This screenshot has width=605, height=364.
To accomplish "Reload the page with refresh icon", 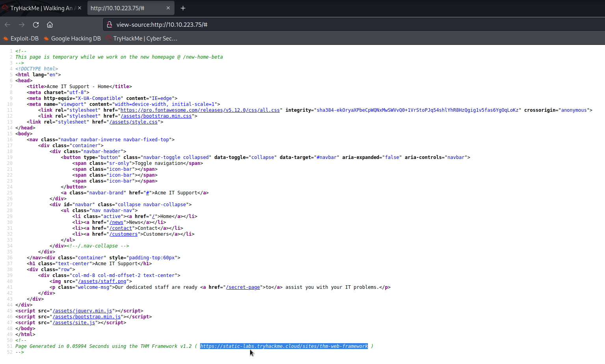I will 36,24.
